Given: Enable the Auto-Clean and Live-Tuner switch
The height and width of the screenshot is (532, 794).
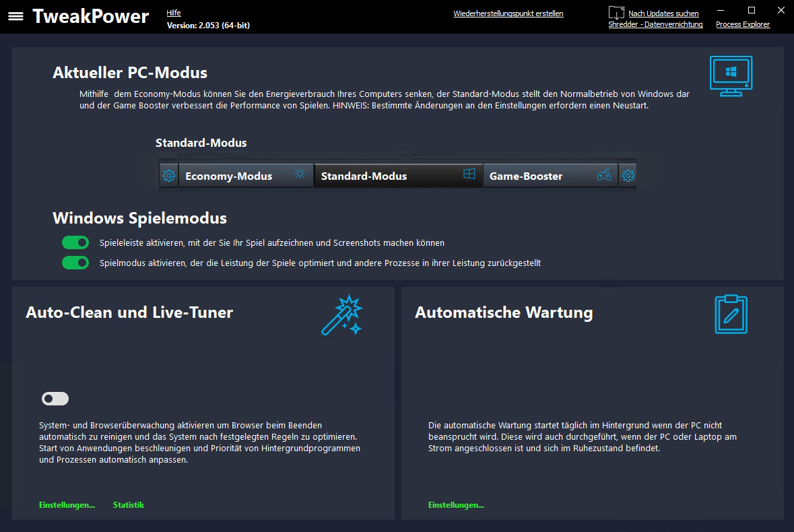Looking at the screenshot, I should 55,399.
